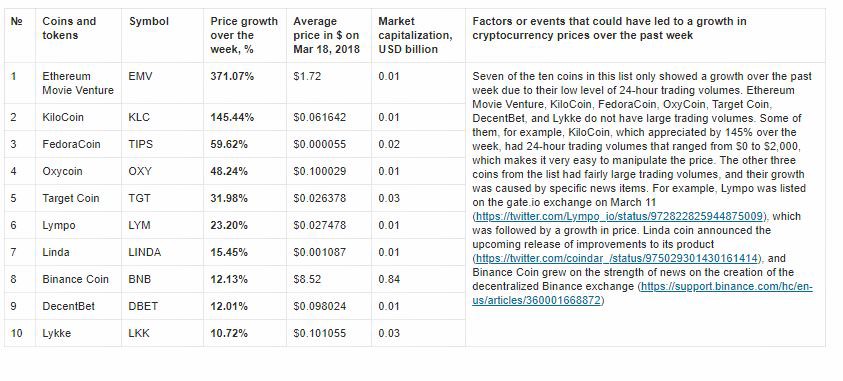Click the Ethereum Movie Venture cell

click(78, 83)
